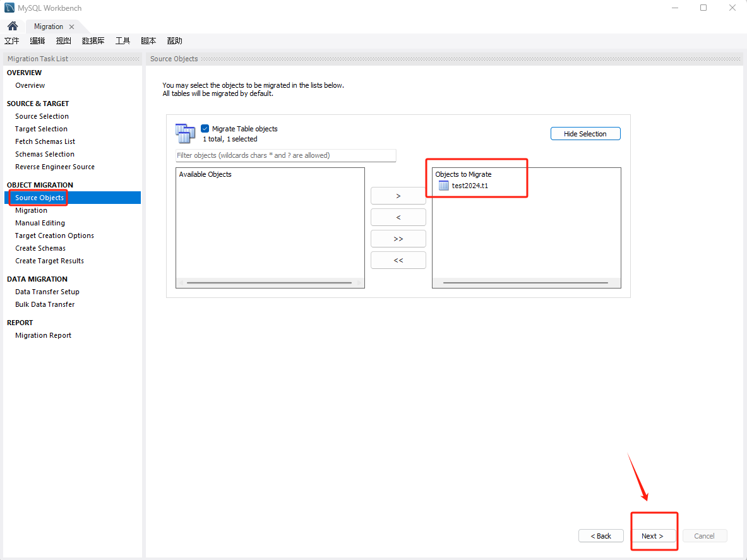Click the Filter objects input field
Viewport: 747px width, 560px height.
click(x=285, y=155)
